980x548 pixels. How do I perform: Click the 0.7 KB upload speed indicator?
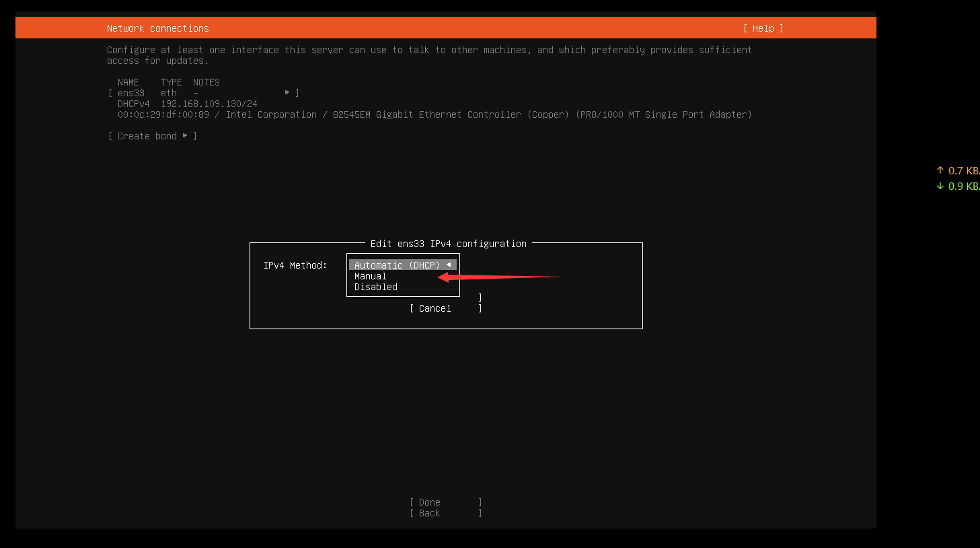click(x=958, y=171)
